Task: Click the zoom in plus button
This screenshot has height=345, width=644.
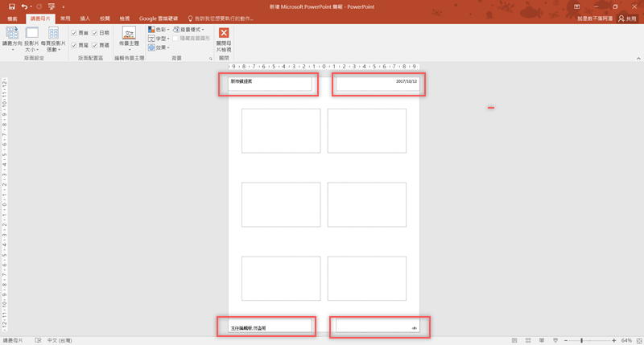Action: [x=613, y=340]
